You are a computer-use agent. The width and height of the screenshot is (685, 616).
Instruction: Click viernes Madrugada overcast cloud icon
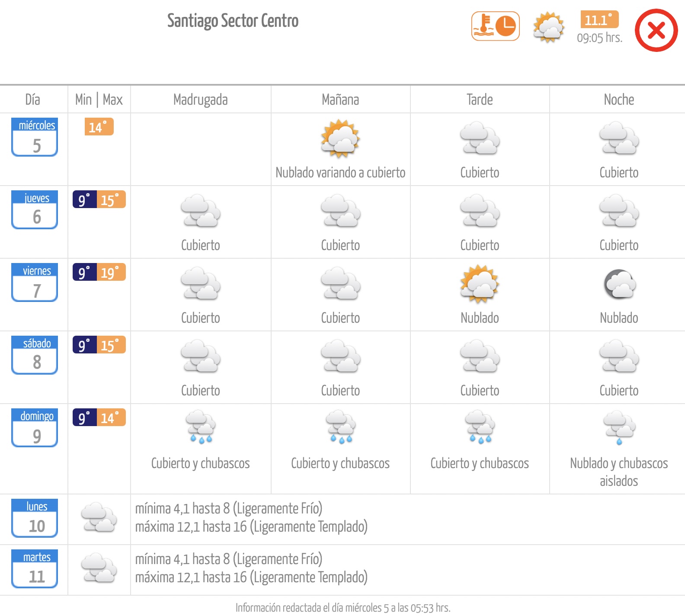201,284
